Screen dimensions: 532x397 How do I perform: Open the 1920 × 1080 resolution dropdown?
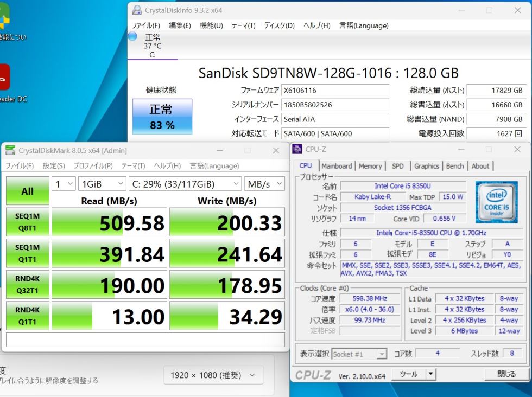(213, 375)
